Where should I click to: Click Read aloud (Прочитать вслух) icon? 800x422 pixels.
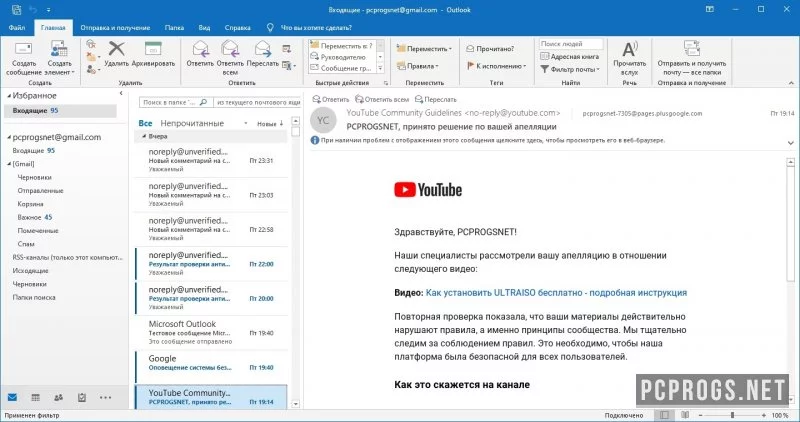pos(630,49)
